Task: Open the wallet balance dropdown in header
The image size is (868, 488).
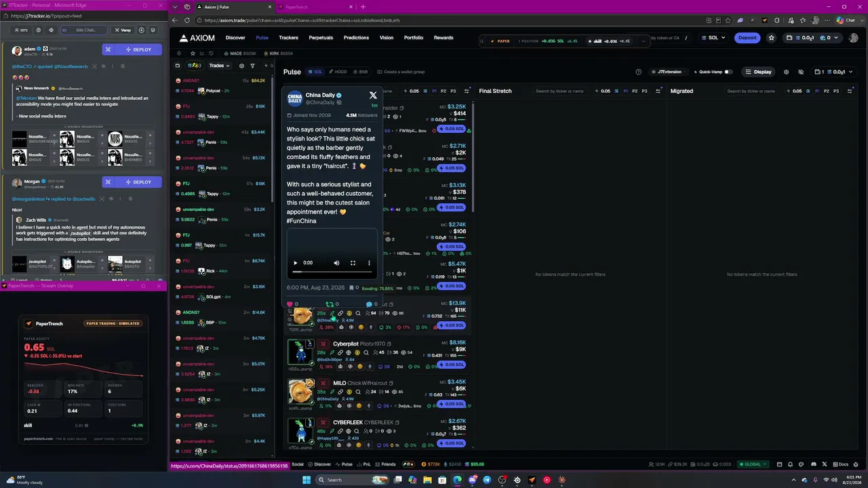Action: click(x=811, y=38)
